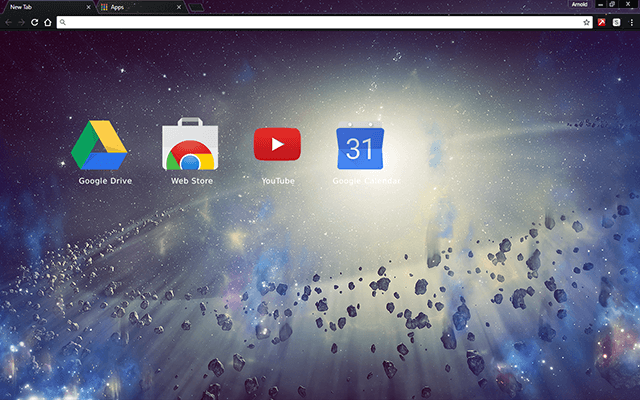
Task: Click the "YouTube" label
Action: click(278, 181)
